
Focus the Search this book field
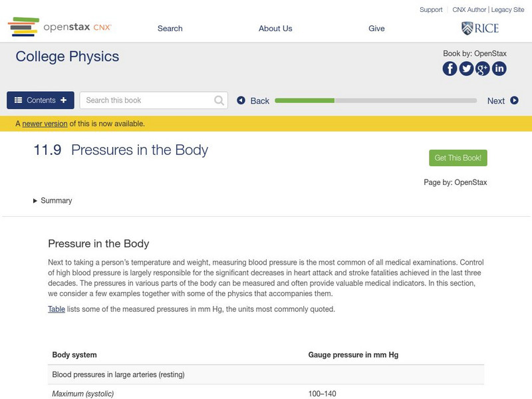click(146, 100)
